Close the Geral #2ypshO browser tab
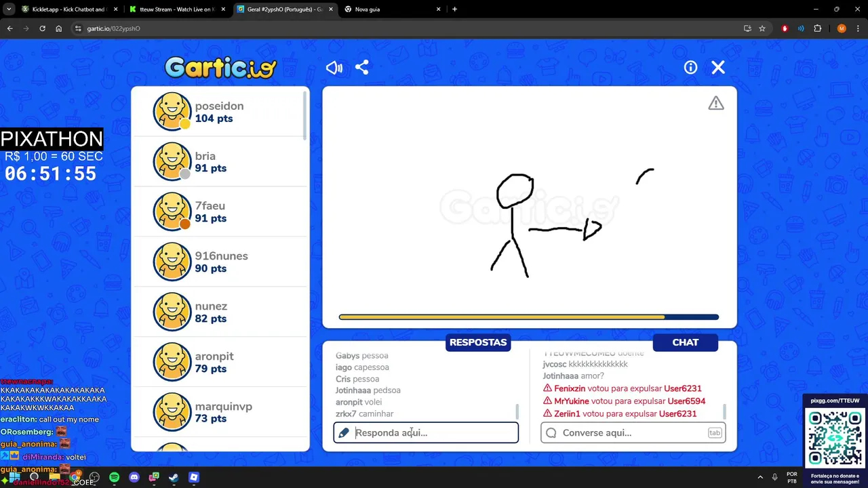868x488 pixels. [330, 9]
